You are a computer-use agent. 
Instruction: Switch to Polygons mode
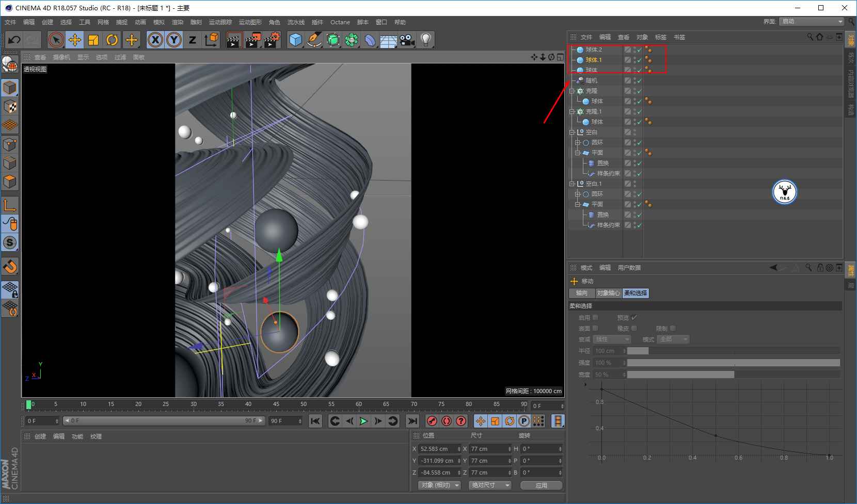tap(10, 182)
